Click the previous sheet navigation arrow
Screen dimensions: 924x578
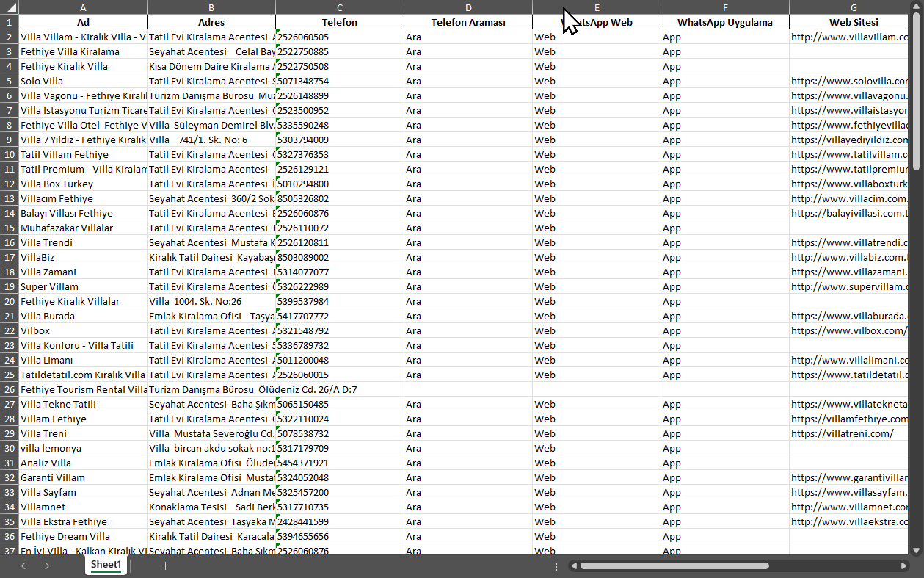(x=23, y=566)
